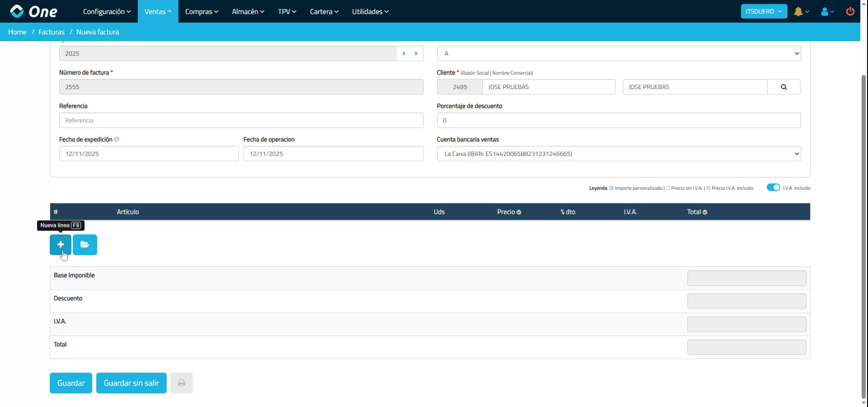868x407 pixels.
Task: Click the print icon beside Guardar sin salir
Action: tap(181, 383)
